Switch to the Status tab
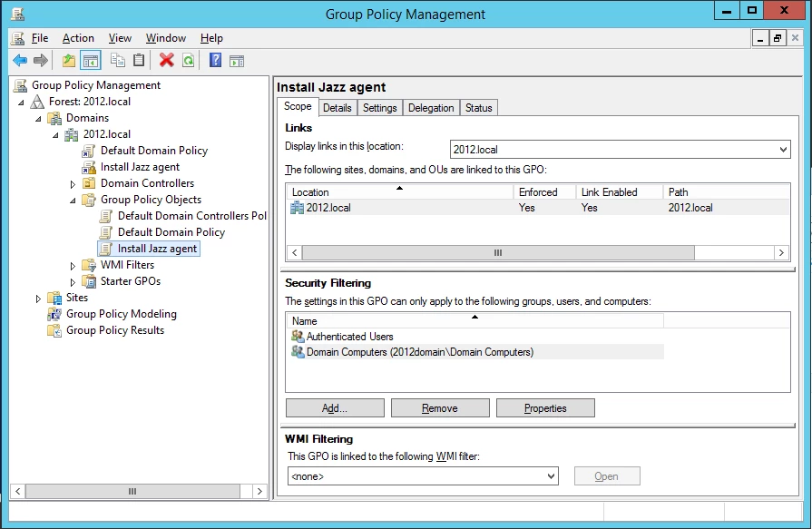The image size is (812, 529). [478, 108]
